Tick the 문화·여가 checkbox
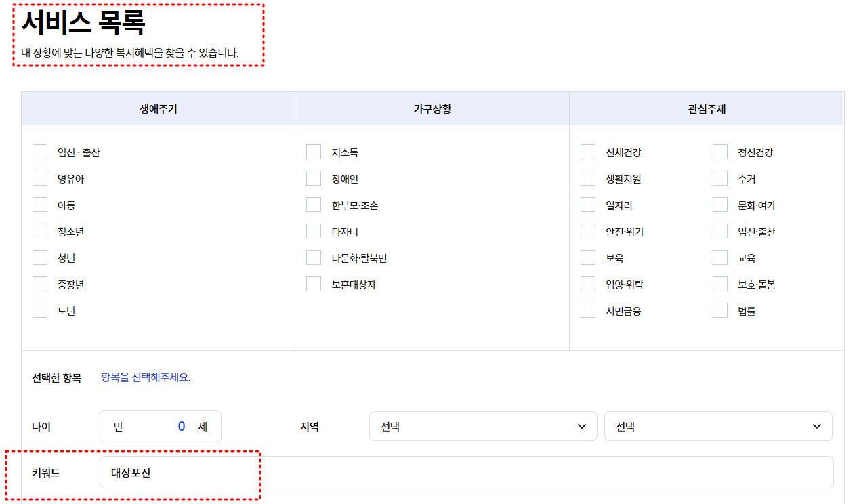Image resolution: width=859 pixels, height=504 pixels. coord(720,205)
